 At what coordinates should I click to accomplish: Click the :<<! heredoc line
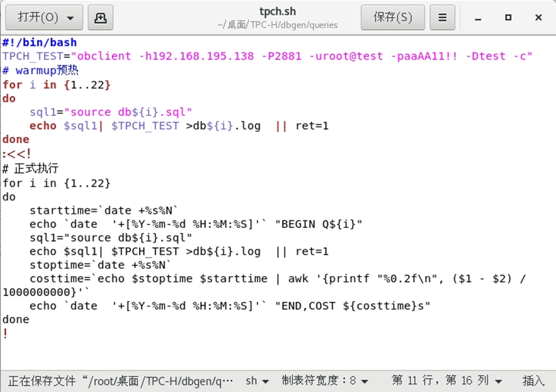tap(17, 154)
